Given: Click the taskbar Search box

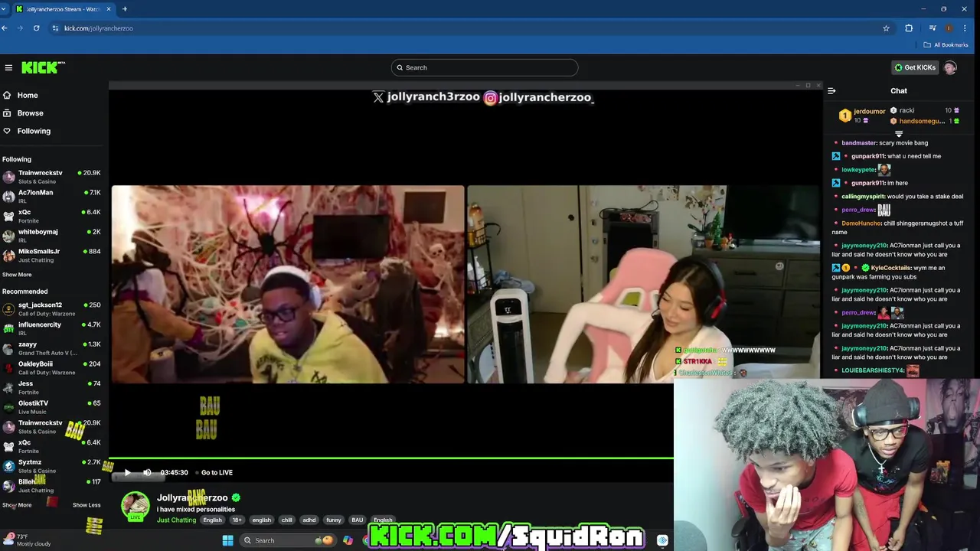Looking at the screenshot, I should 287,540.
